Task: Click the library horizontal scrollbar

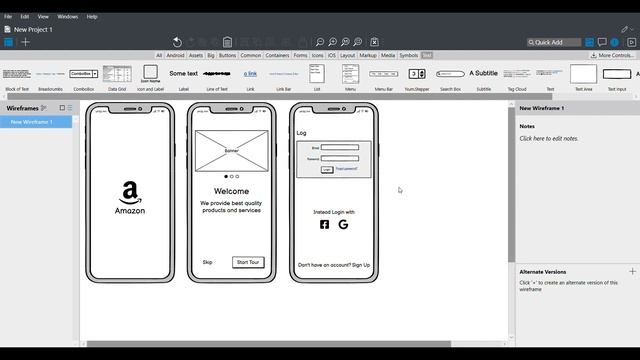Action: coord(280,97)
